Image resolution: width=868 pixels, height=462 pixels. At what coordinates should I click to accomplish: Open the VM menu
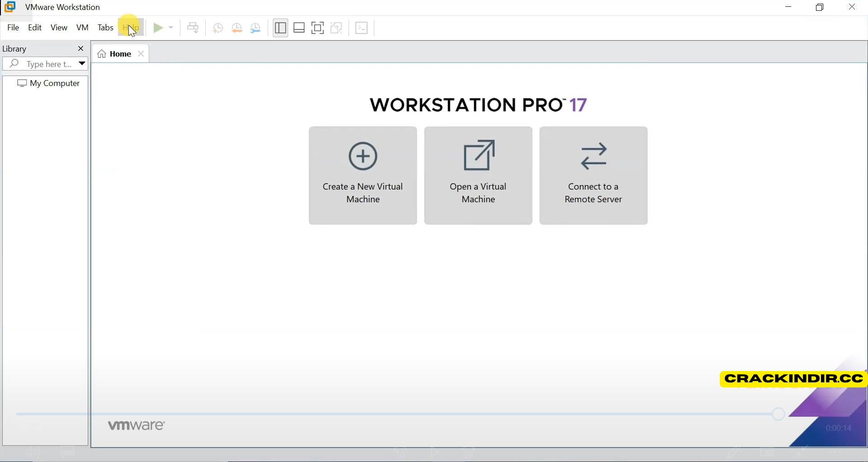[x=82, y=28]
